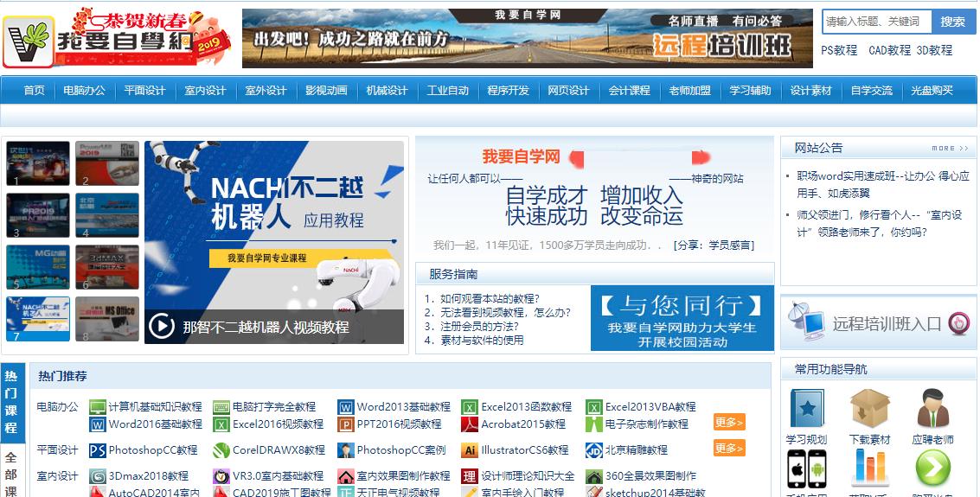The width and height of the screenshot is (980, 497).
Task: Click the 搜索 search button
Action: click(x=952, y=22)
